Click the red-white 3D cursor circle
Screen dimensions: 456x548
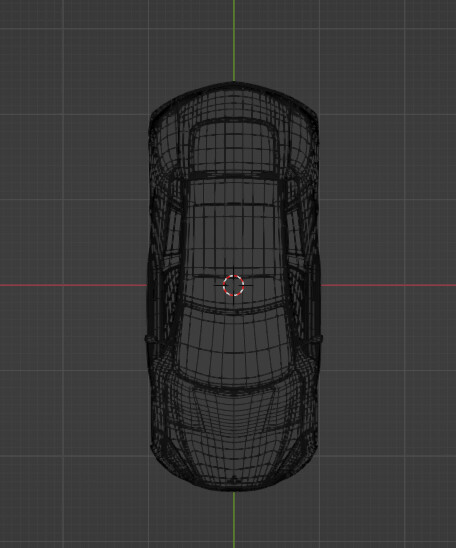[233, 286]
